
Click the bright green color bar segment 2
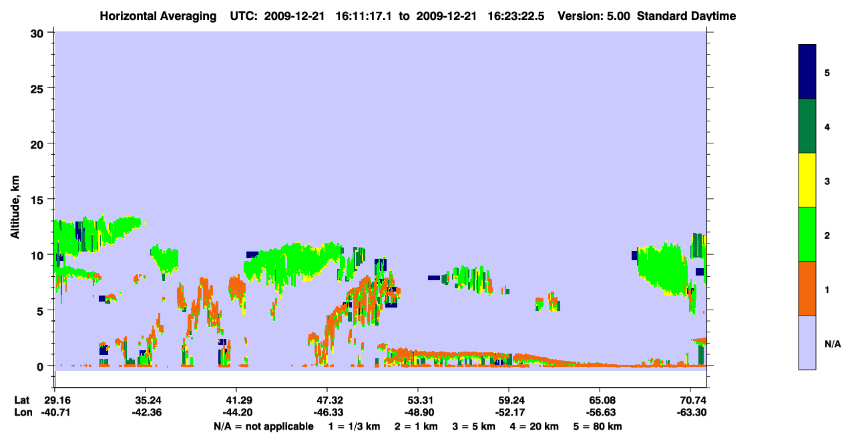coord(807,234)
